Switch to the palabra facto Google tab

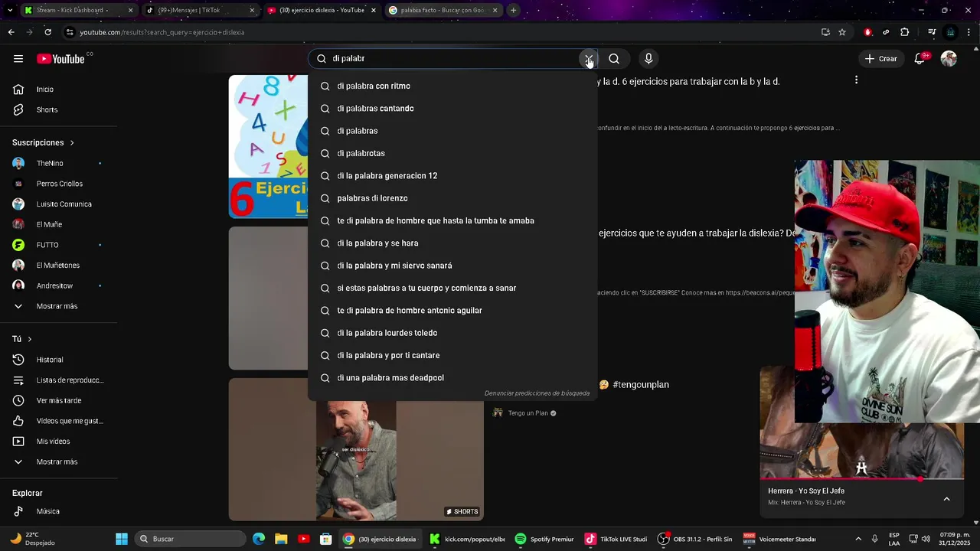tap(443, 10)
